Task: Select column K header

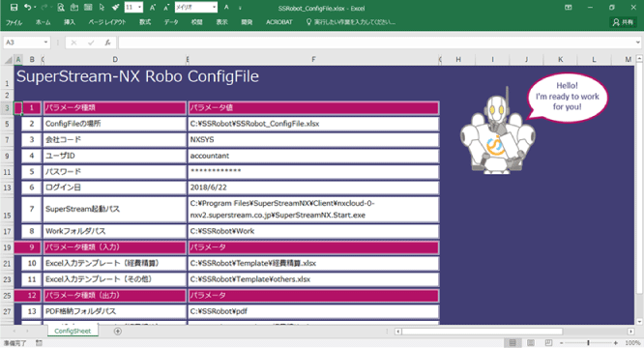Action: point(560,60)
